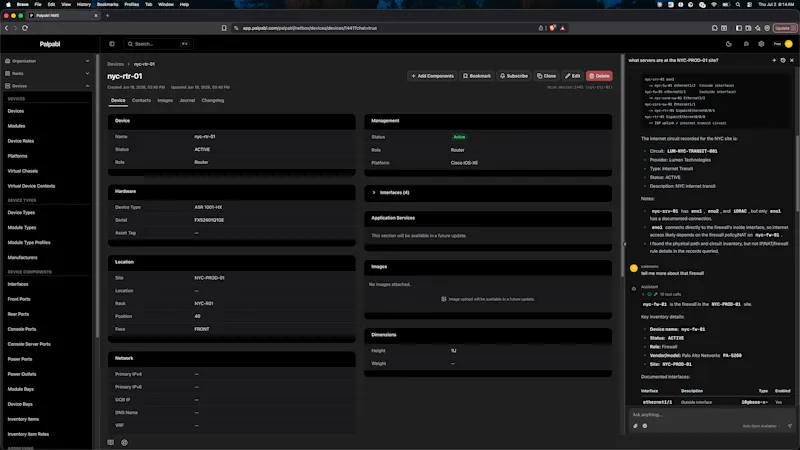
Task: Open a new browser tab
Action: 107,15
